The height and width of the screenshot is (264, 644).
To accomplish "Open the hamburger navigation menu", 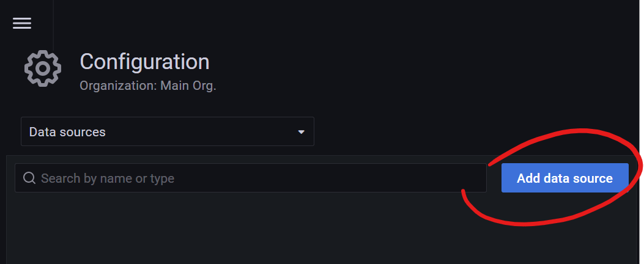I will 22,23.
